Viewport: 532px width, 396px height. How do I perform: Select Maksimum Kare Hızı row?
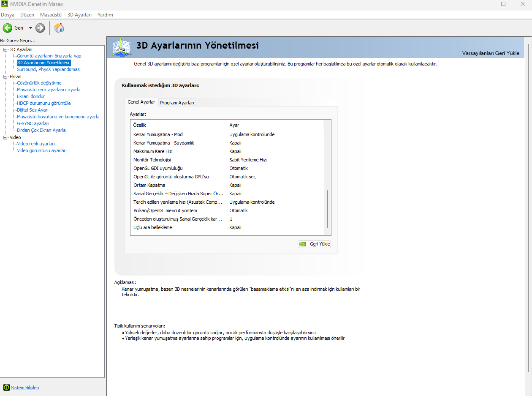tap(227, 151)
